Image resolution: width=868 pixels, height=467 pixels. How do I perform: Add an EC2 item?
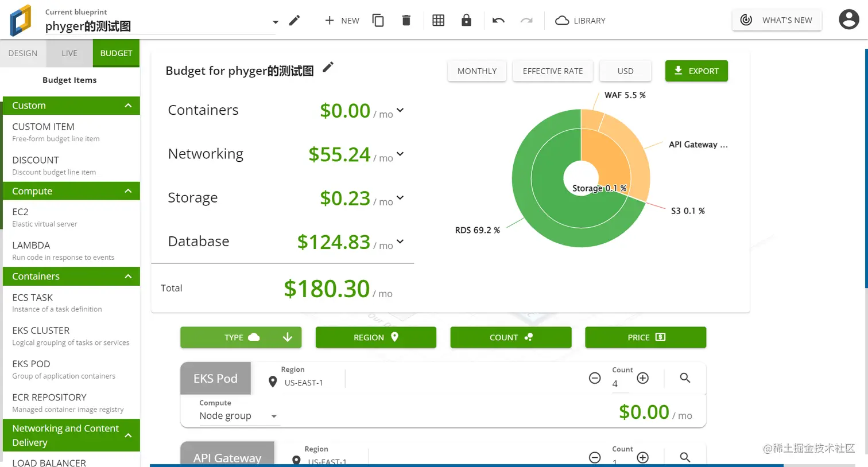click(71, 217)
